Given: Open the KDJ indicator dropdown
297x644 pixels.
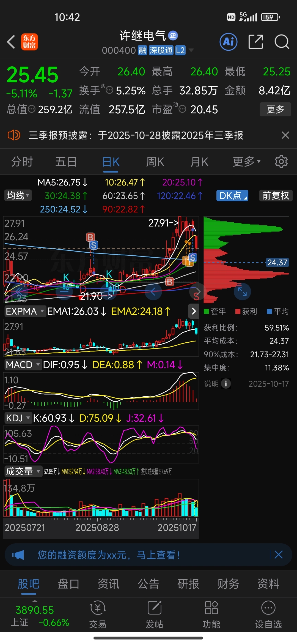Looking at the screenshot, I should coord(18,418).
